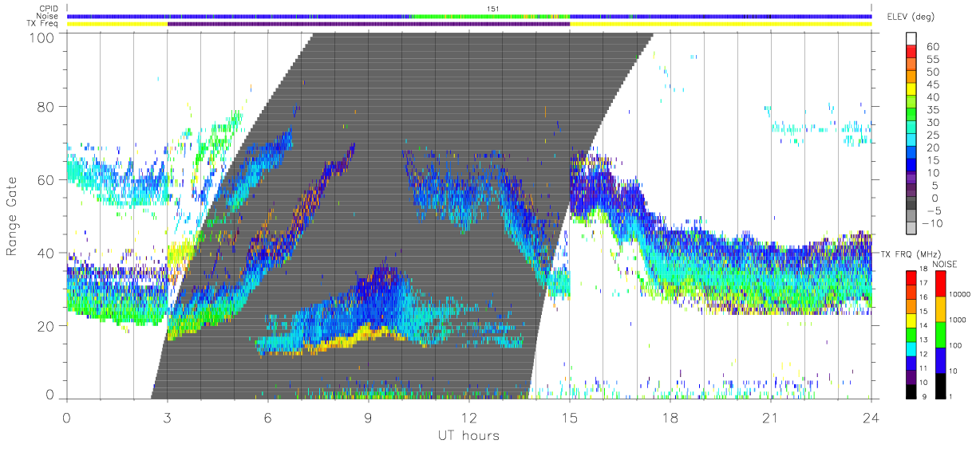Click the 'NOISE' colorbar title

pos(944,263)
